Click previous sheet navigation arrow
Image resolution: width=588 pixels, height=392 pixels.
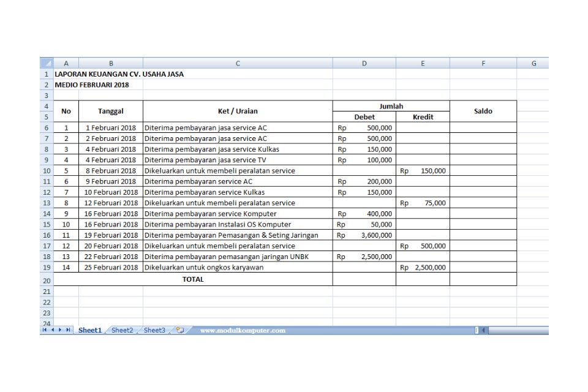53,330
